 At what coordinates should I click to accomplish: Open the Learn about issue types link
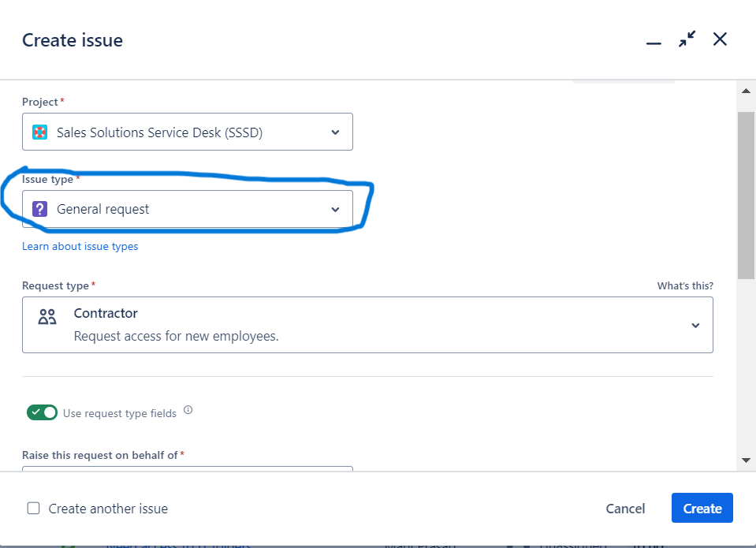(x=80, y=246)
